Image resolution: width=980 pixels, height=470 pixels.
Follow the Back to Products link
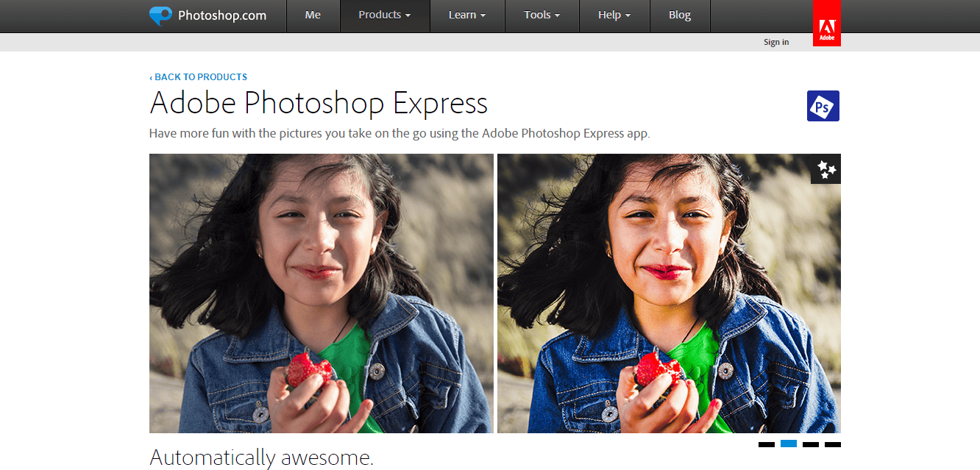pyautogui.click(x=198, y=76)
